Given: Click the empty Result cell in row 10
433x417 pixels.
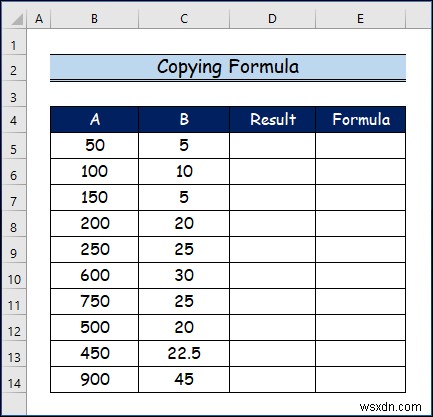Looking at the screenshot, I should click(272, 276).
